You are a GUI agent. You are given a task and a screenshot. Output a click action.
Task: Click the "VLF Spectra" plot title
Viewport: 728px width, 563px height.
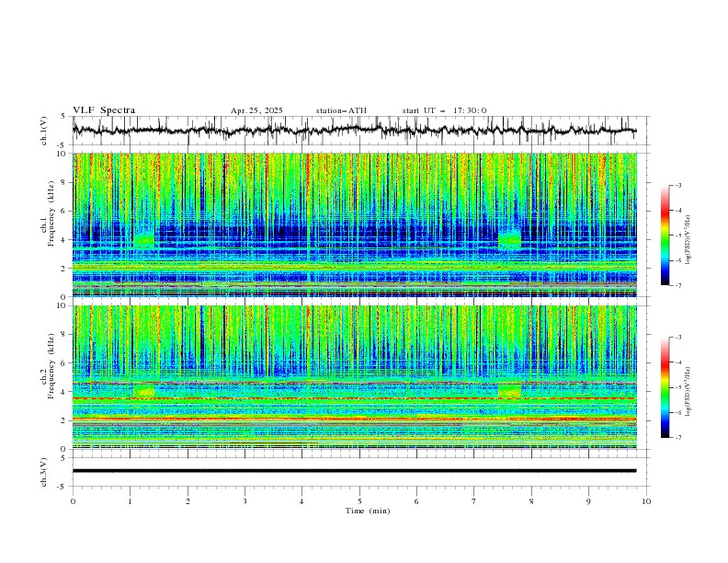(x=104, y=110)
